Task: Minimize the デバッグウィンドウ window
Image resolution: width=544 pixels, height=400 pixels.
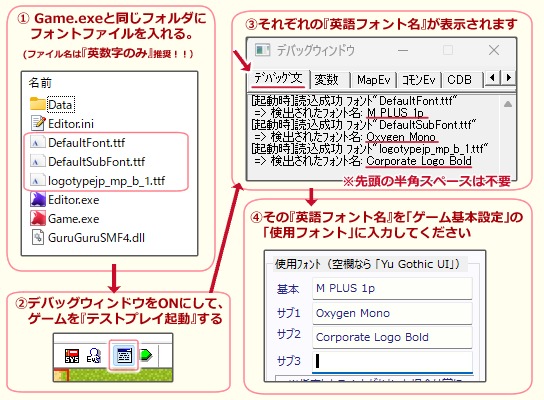Action: [403, 51]
